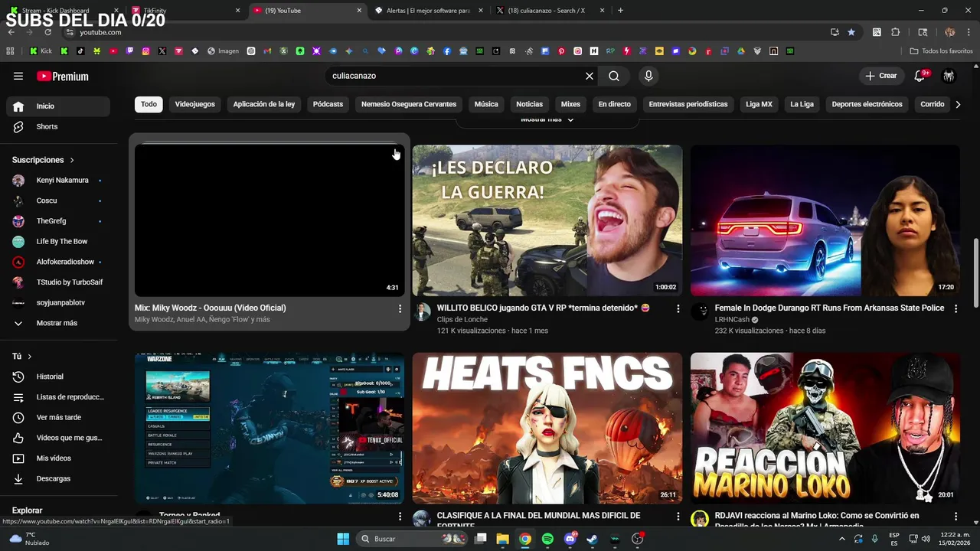Open the Kenyi Nakamura subscription

(58, 181)
